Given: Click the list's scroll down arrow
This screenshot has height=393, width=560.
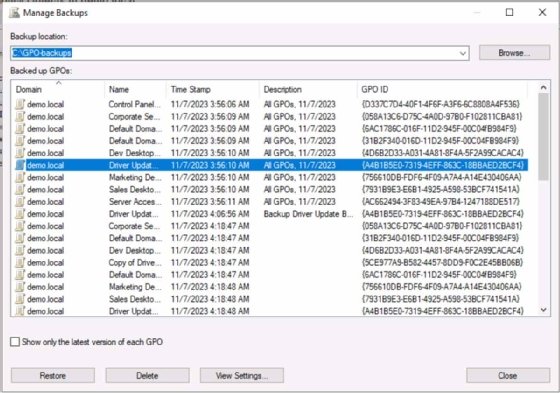Looking at the screenshot, I should (x=544, y=310).
